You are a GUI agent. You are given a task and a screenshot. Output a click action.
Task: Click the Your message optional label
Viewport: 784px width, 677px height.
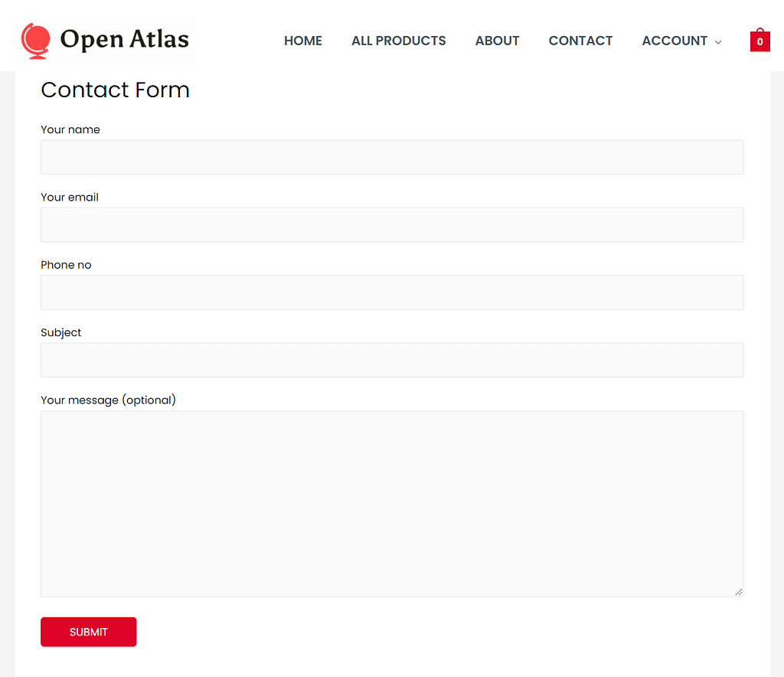108,400
